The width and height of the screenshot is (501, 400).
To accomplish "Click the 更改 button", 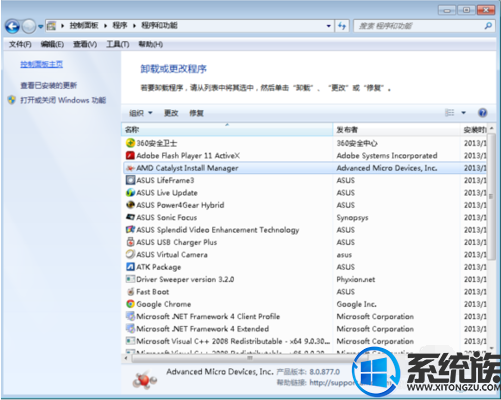I will click(x=171, y=113).
